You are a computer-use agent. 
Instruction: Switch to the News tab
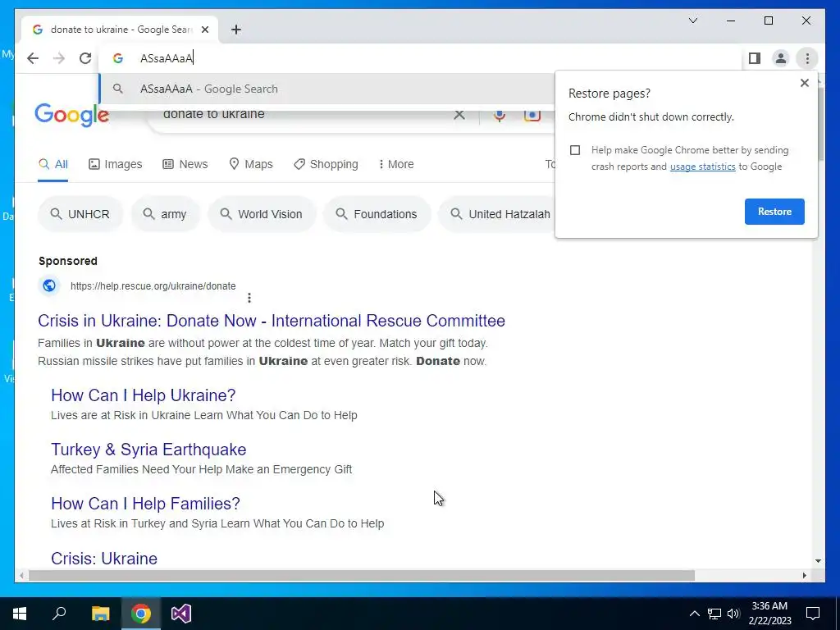pyautogui.click(x=185, y=164)
